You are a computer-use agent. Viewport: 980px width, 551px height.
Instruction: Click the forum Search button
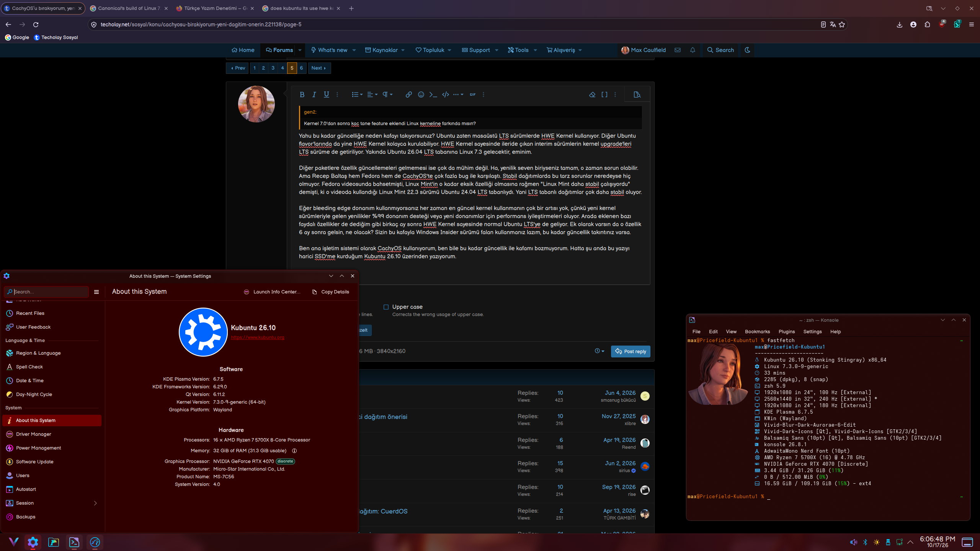720,50
